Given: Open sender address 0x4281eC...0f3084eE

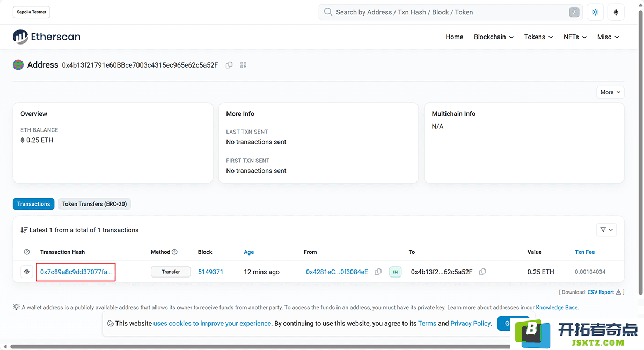Looking at the screenshot, I should [x=337, y=272].
